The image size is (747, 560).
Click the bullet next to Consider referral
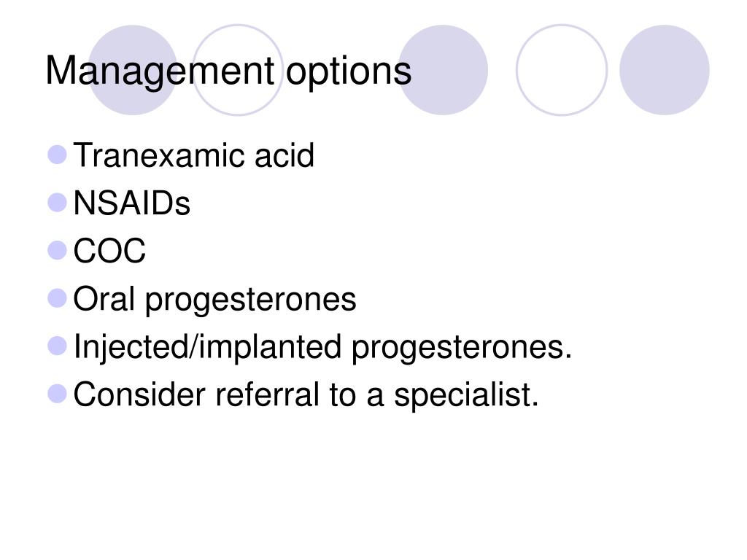coord(58,394)
